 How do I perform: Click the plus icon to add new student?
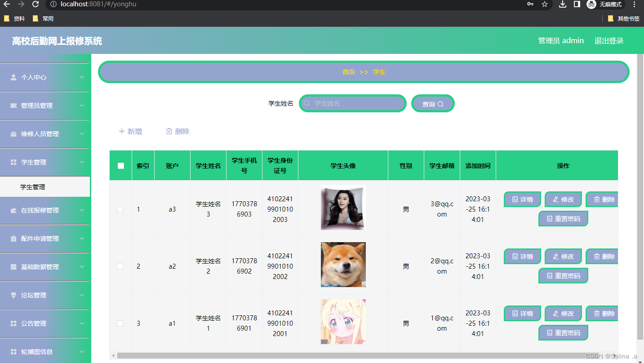[x=121, y=131]
